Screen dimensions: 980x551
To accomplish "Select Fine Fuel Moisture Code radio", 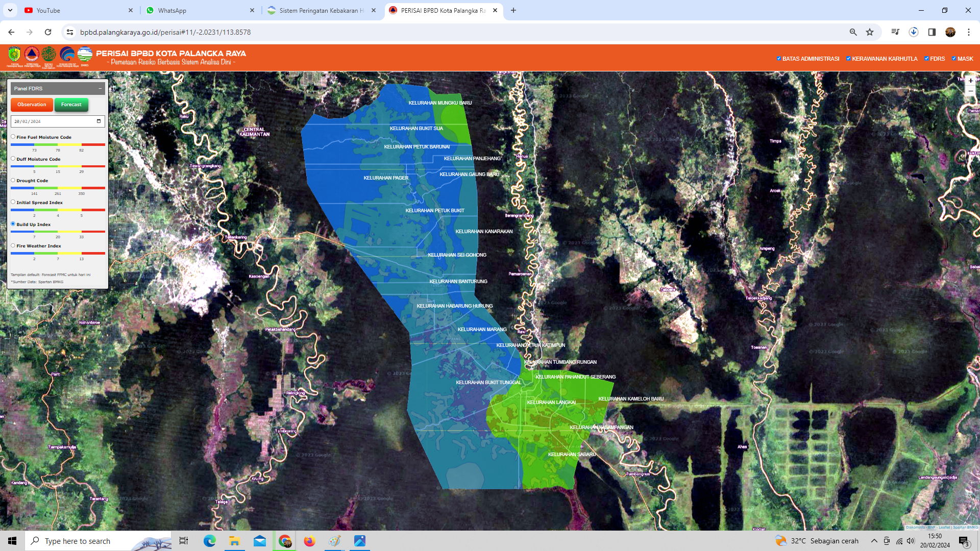I will [x=13, y=137].
